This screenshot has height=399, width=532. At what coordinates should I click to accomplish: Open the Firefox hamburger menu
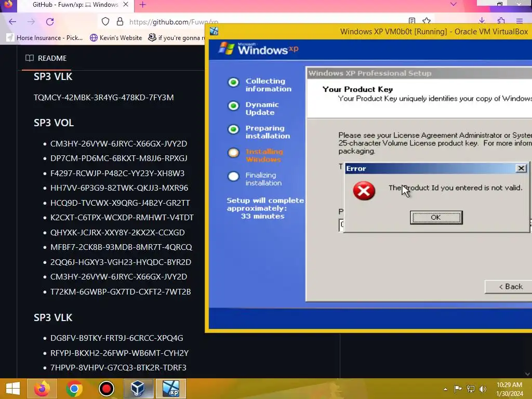(520, 21)
